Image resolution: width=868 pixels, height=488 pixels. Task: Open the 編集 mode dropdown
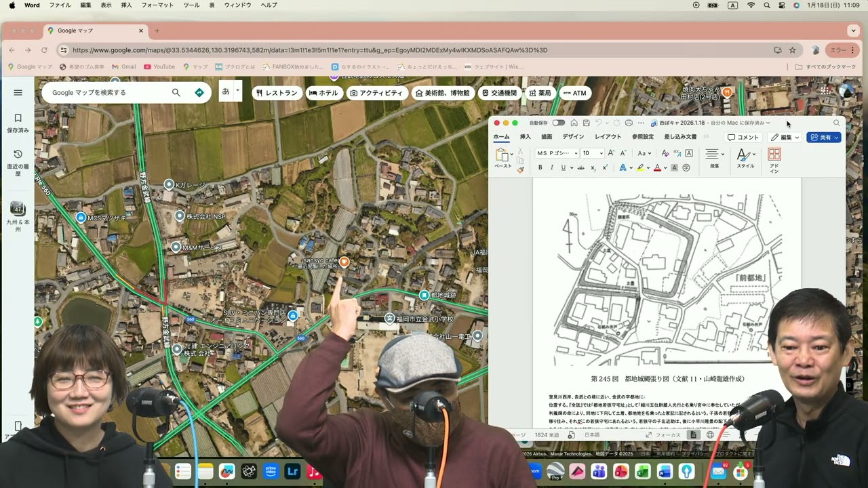coord(785,137)
